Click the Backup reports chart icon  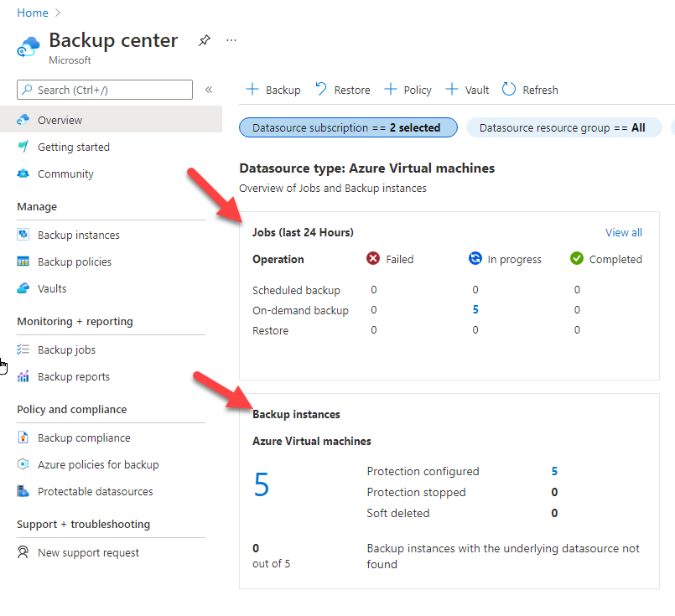(x=23, y=376)
